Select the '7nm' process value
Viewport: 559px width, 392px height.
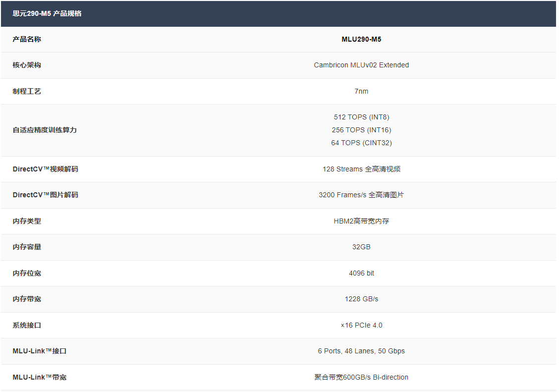coord(361,91)
